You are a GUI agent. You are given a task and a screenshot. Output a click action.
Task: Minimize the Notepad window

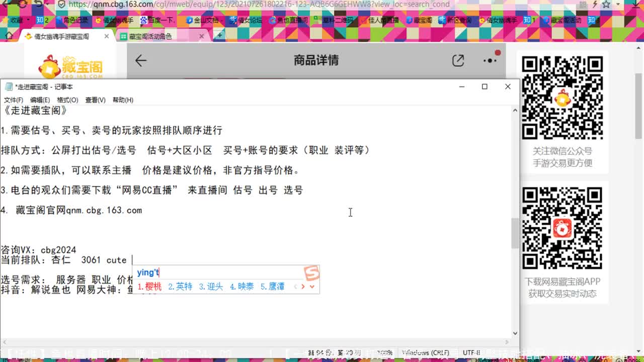[462, 86]
